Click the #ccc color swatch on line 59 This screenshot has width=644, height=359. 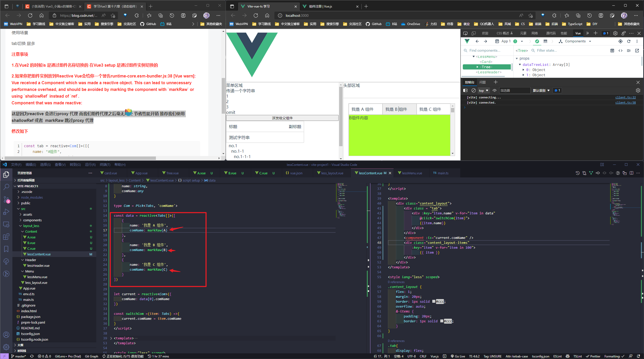[434, 302]
